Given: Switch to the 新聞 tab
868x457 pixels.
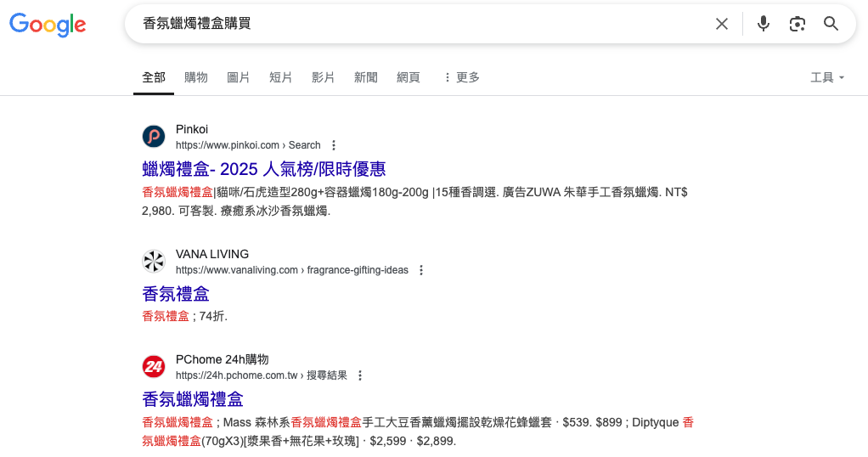Looking at the screenshot, I should [366, 77].
